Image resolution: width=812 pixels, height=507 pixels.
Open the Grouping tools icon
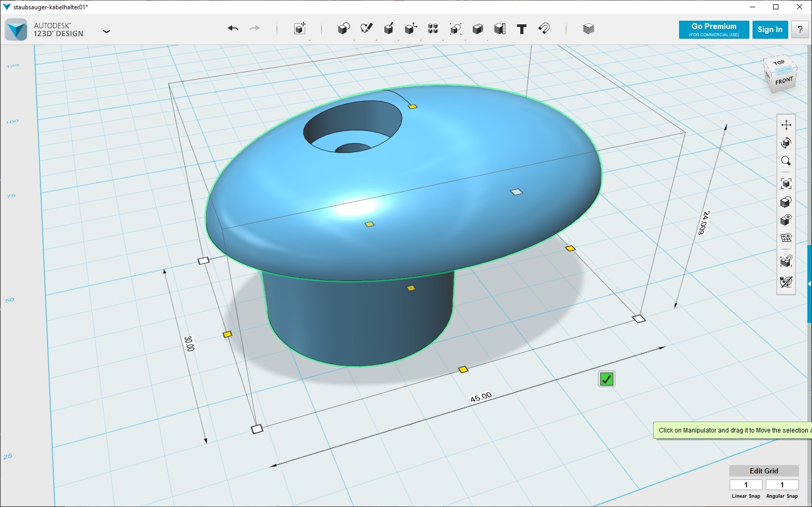tap(455, 28)
